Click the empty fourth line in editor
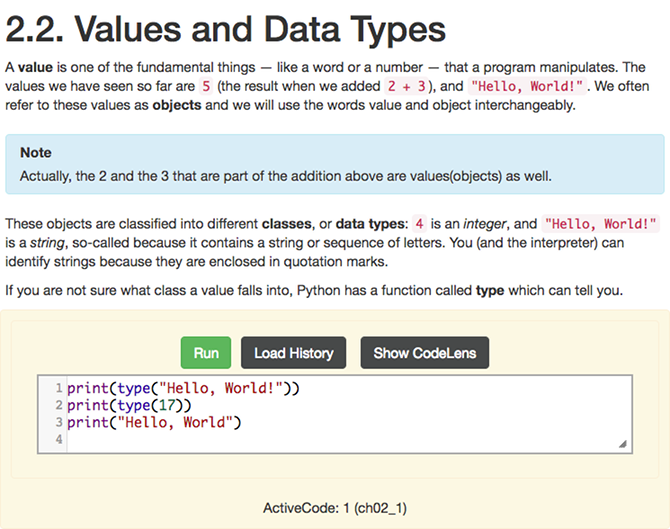Viewport: 670px width, 529px height. point(300,439)
